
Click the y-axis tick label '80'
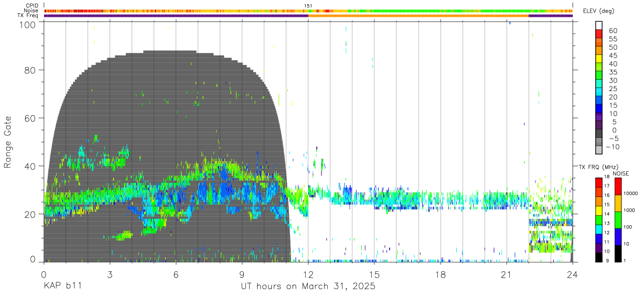(x=30, y=71)
